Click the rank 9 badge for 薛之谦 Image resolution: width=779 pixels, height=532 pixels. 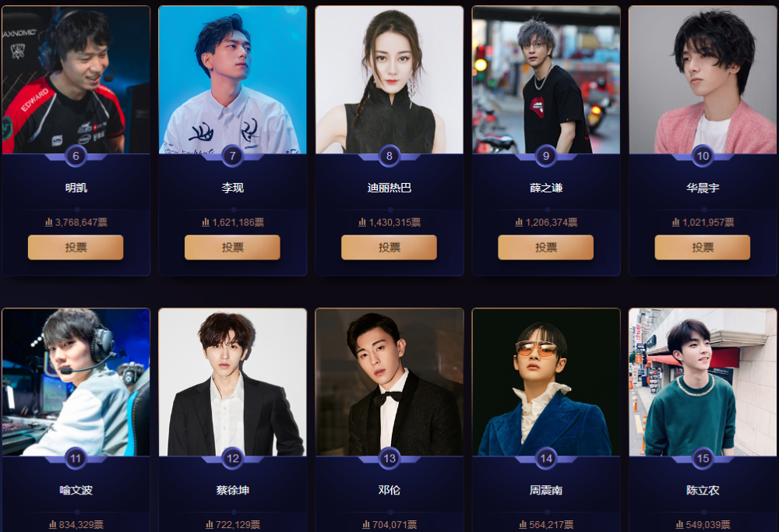(546, 156)
